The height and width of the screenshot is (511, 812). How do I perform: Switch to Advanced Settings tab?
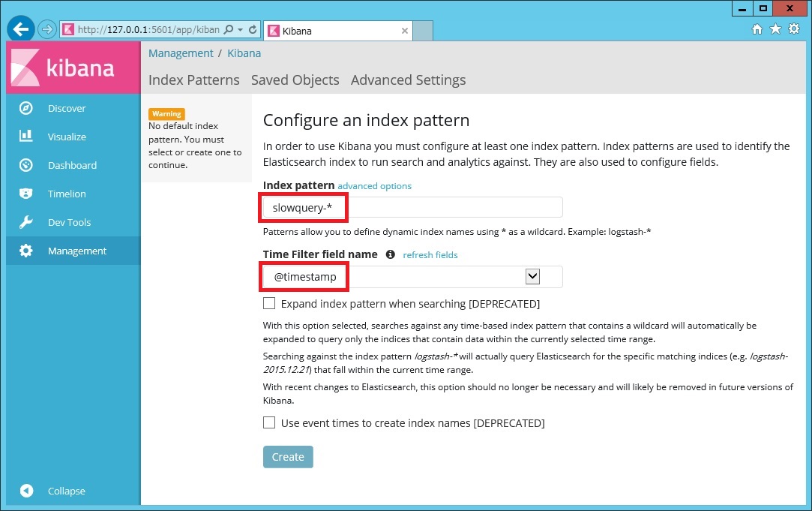click(x=408, y=80)
